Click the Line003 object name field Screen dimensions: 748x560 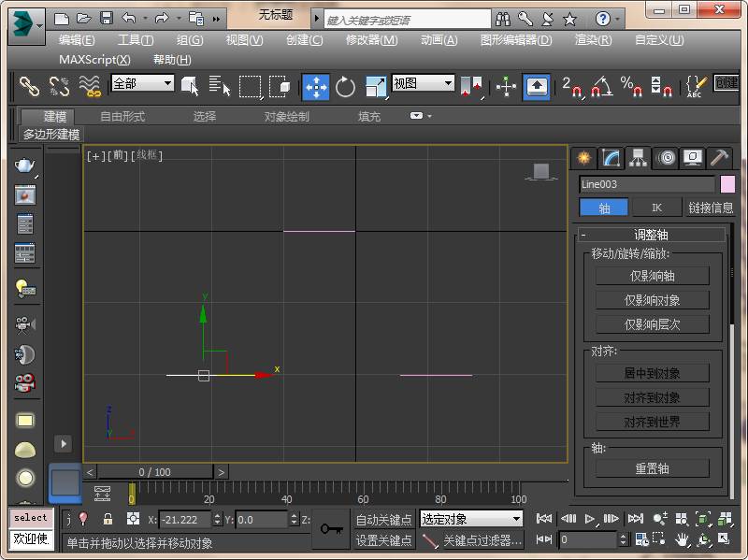tap(646, 184)
